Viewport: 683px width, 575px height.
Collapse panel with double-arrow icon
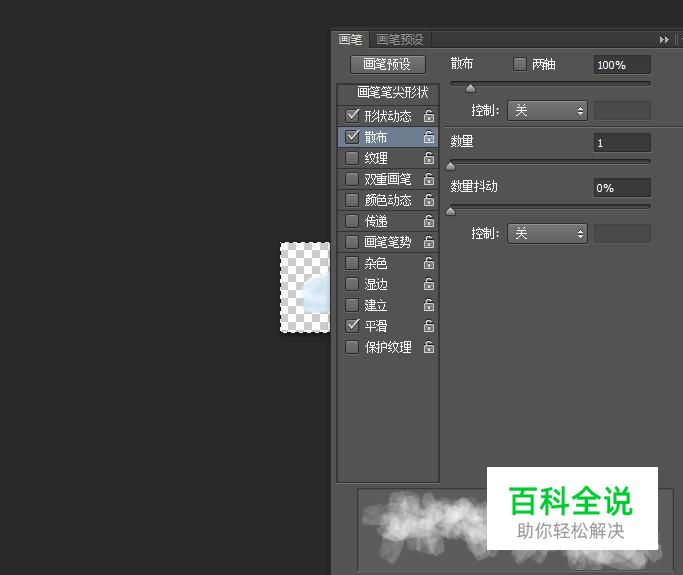tap(664, 40)
